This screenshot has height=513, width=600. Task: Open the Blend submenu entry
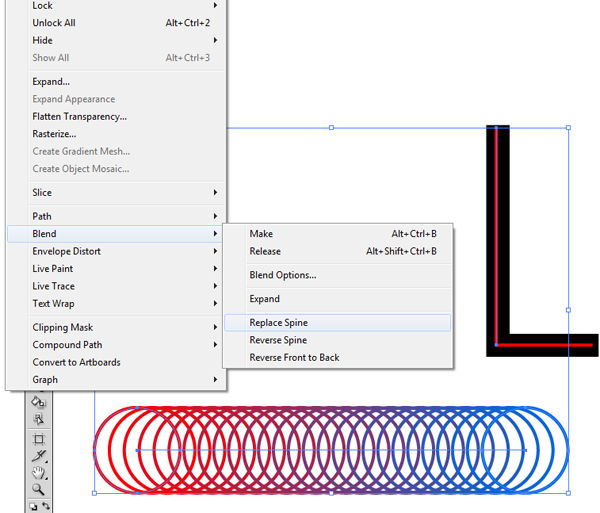coord(115,234)
